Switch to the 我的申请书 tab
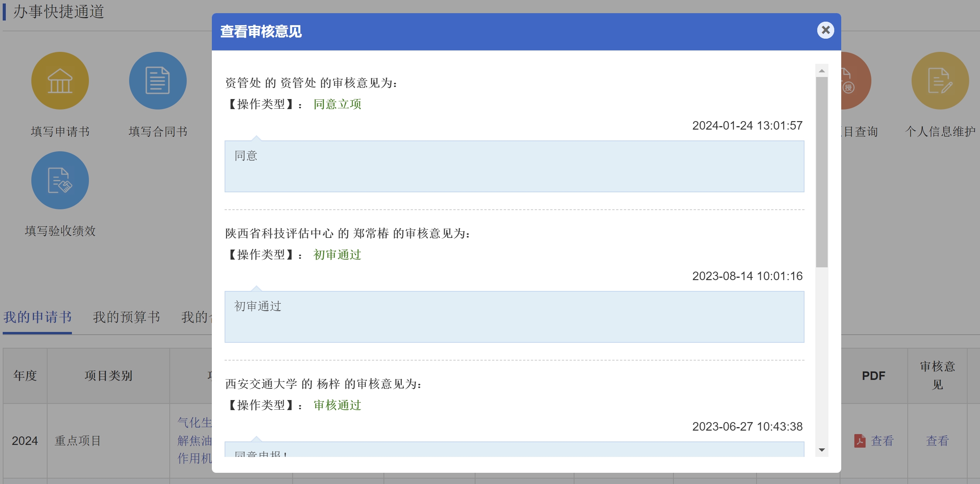This screenshot has height=484, width=980. tap(37, 317)
